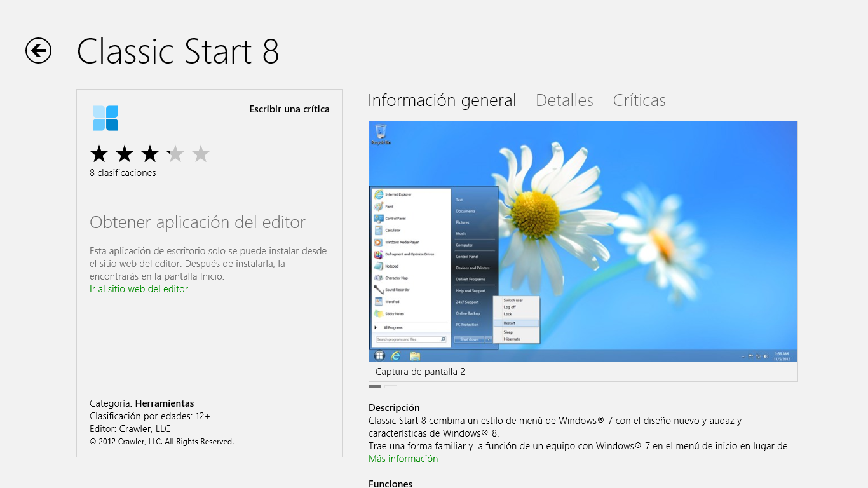This screenshot has width=868, height=488.
Task: Click the Categoría: Herramientas line
Action: 142,403
